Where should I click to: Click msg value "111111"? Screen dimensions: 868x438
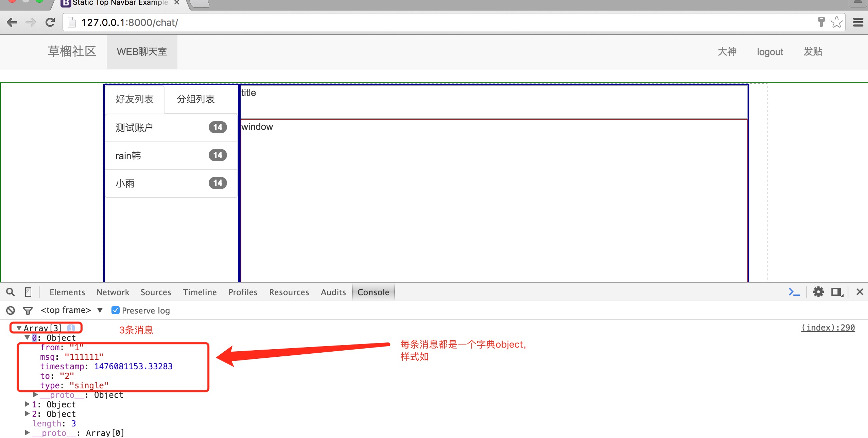[x=84, y=357]
